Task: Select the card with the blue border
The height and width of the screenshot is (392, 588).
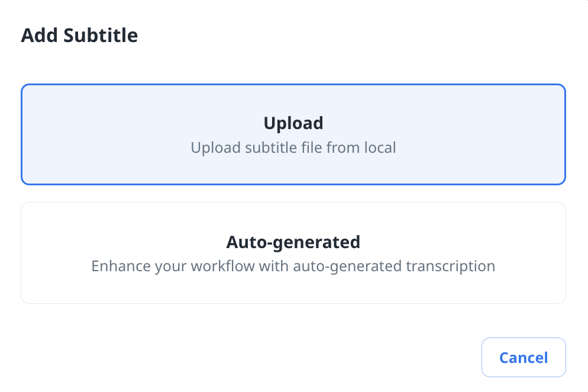Action: (293, 134)
